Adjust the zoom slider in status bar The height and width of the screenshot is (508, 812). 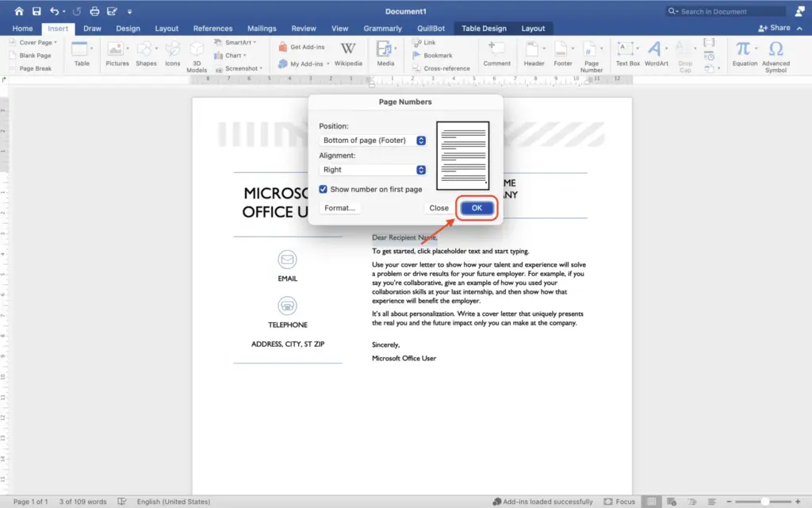point(764,502)
